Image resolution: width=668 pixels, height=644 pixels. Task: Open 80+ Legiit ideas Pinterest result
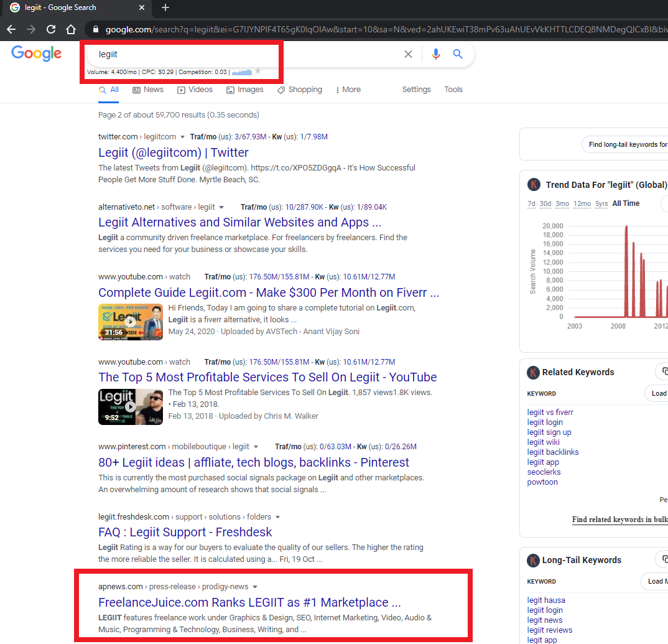(x=254, y=462)
